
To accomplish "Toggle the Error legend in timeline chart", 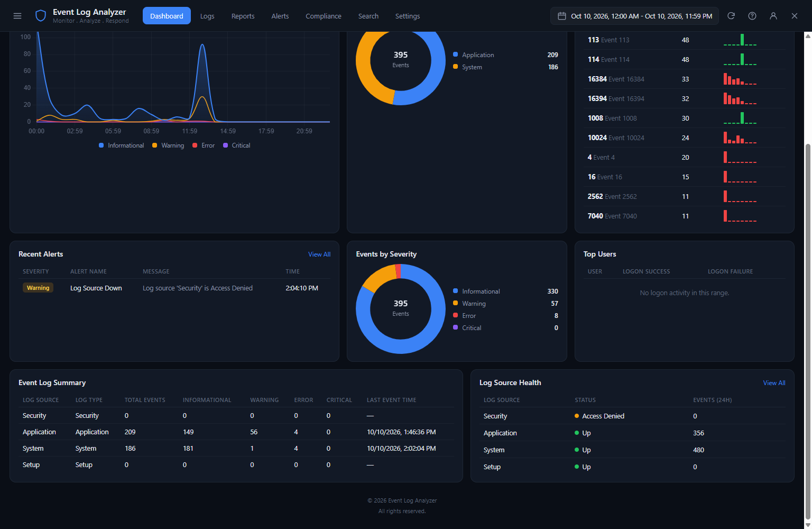I will [x=204, y=145].
